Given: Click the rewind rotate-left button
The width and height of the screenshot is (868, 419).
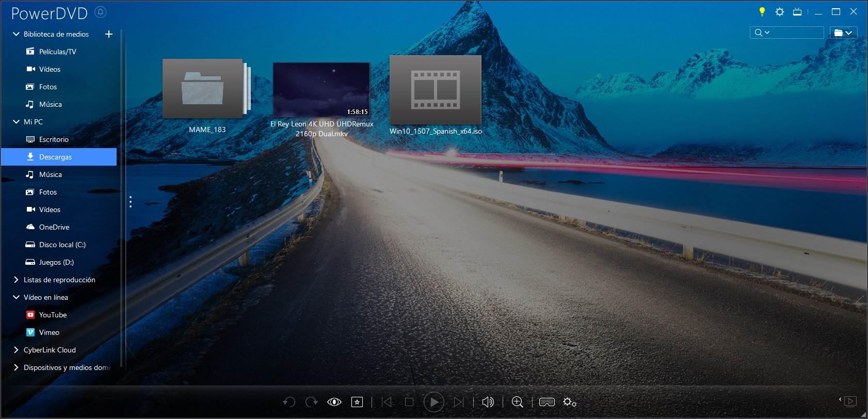Looking at the screenshot, I should click(289, 402).
